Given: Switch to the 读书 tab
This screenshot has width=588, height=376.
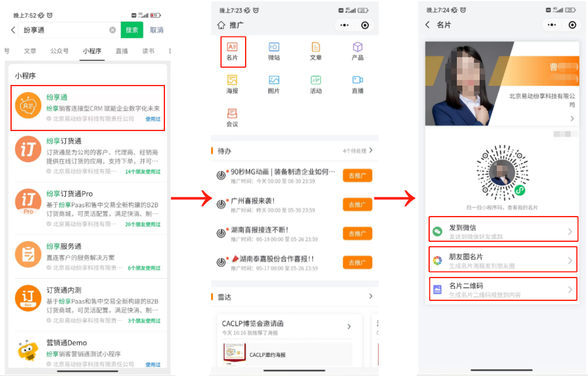Looking at the screenshot, I should click(x=148, y=51).
